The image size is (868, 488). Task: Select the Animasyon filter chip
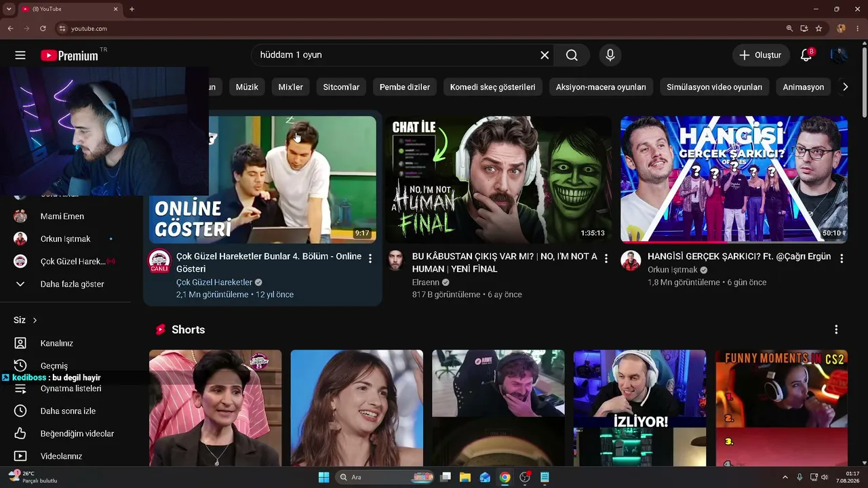pyautogui.click(x=804, y=87)
